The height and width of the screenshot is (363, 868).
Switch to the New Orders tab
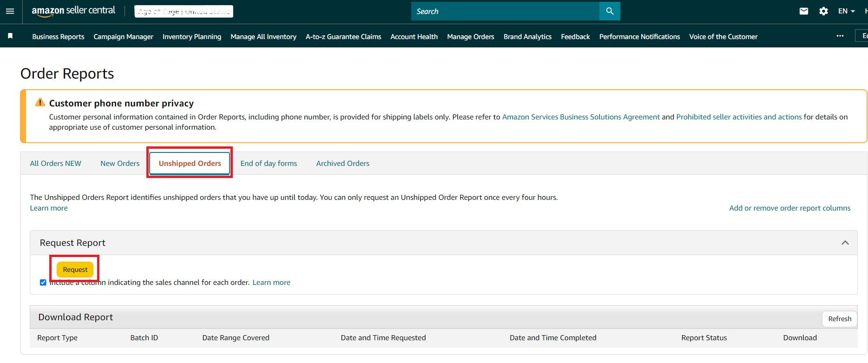coord(120,164)
